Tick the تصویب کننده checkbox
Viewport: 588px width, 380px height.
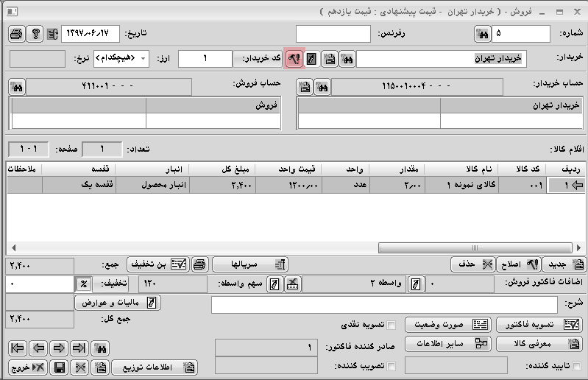click(x=392, y=366)
